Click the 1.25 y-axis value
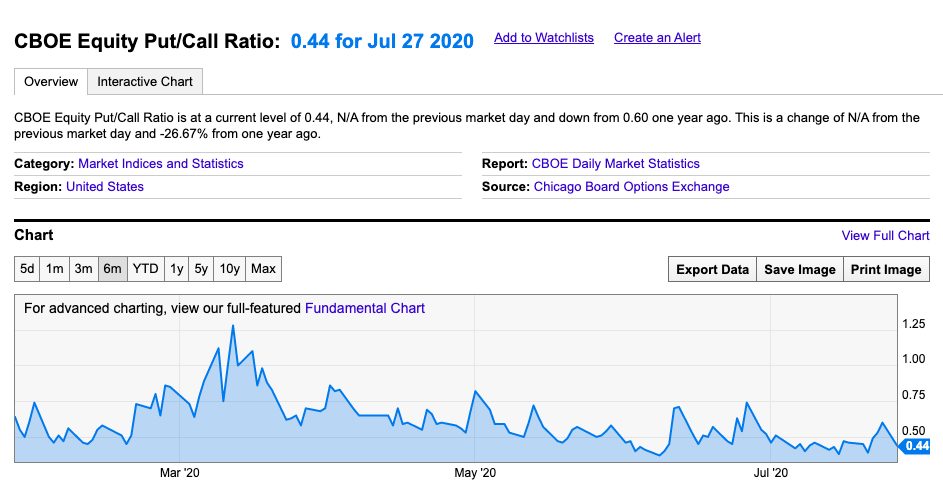Viewport: 943px width, 496px height. coord(913,324)
